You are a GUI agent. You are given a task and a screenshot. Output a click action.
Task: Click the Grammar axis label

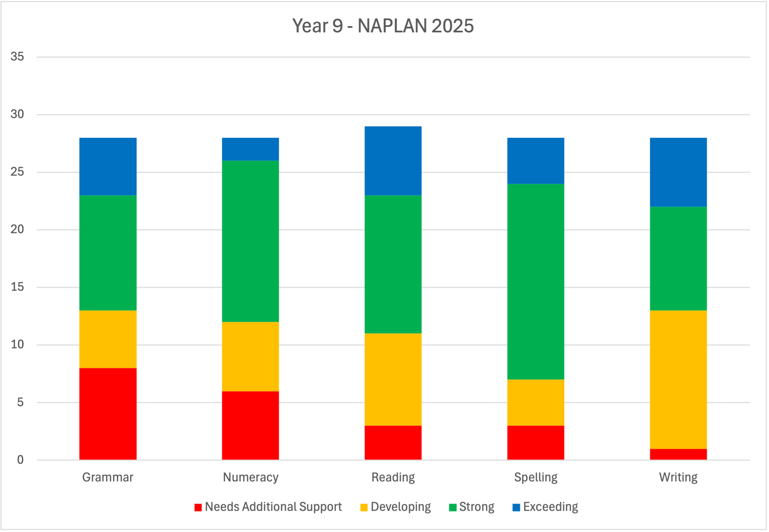[108, 477]
